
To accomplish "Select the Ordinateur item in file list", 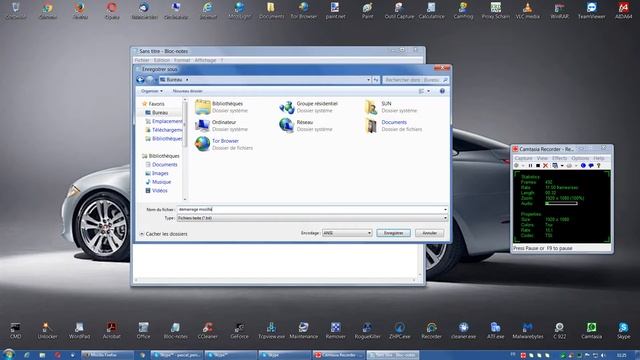I will tap(221, 125).
